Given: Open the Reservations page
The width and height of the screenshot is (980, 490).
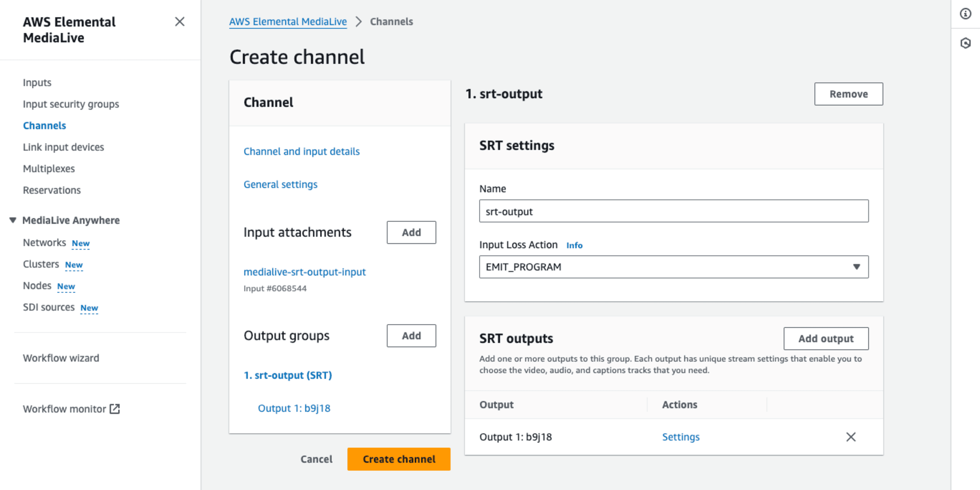Looking at the screenshot, I should (x=52, y=190).
